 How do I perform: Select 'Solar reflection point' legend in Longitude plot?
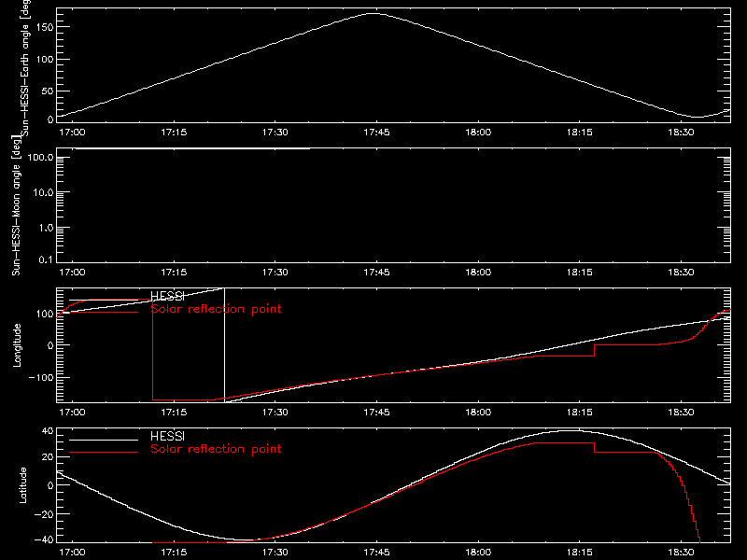[216, 309]
